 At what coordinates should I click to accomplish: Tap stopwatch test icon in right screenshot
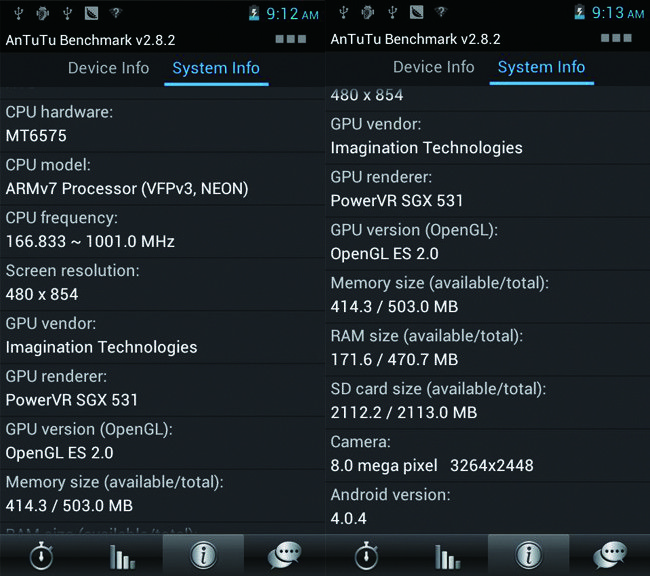coord(366,555)
